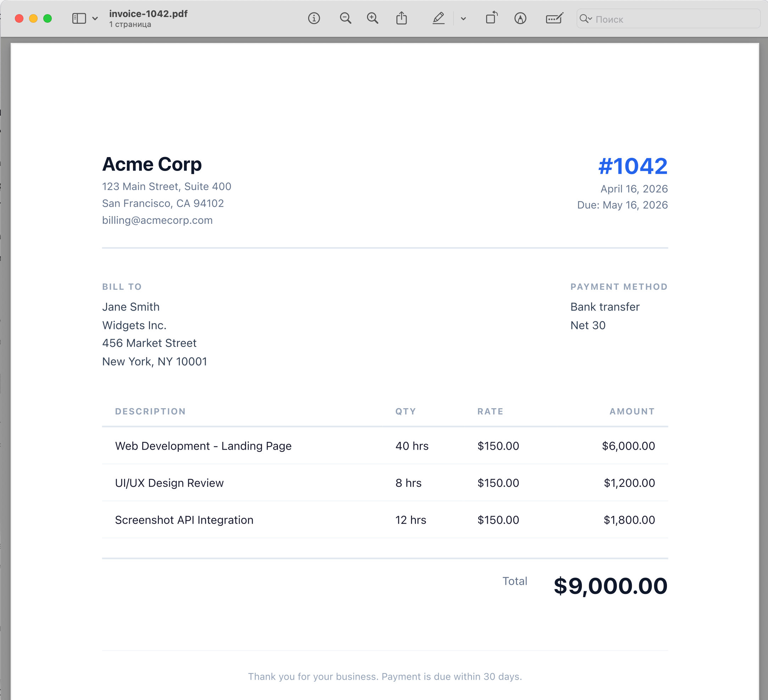Zoom in on the invoice
Image resolution: width=768 pixels, height=700 pixels.
tap(373, 18)
